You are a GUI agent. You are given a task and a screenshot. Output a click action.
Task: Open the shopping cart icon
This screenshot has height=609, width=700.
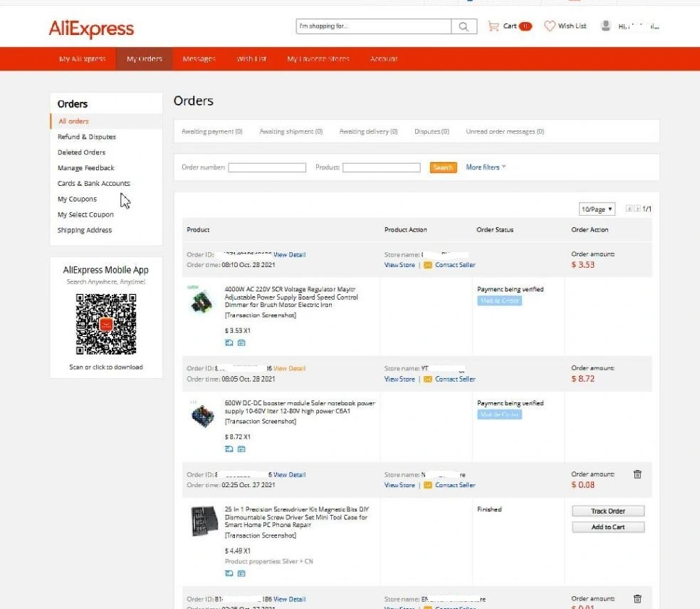click(x=493, y=26)
